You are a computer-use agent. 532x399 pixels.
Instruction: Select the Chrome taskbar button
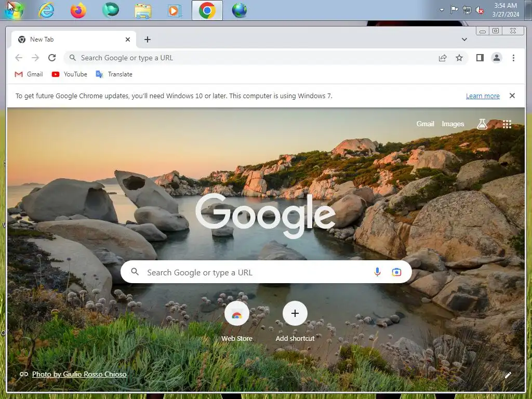click(207, 10)
